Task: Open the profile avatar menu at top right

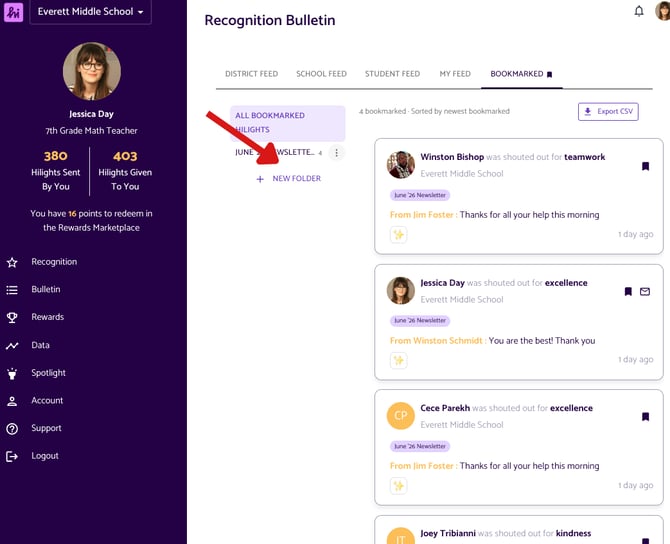Action: point(663,10)
